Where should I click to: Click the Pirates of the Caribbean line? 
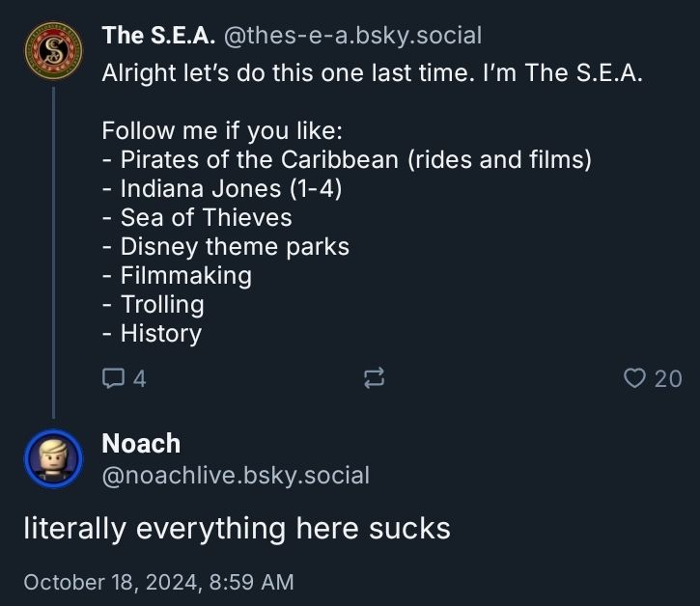click(x=347, y=159)
